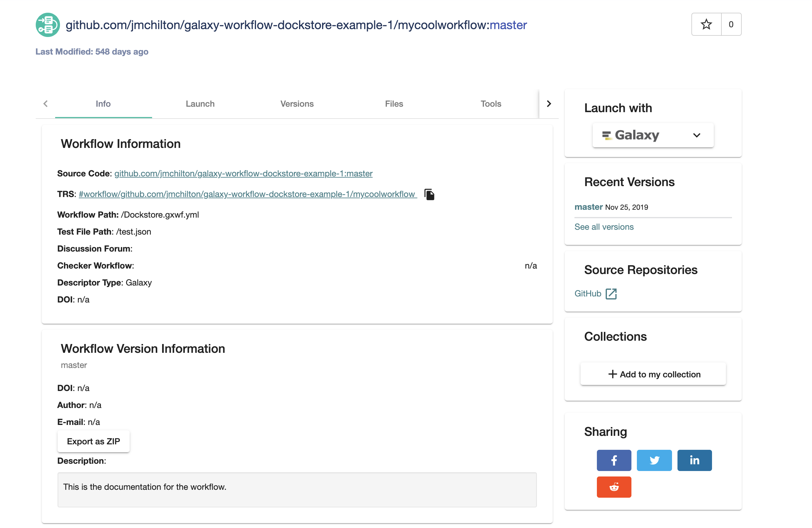
Task: Share the workflow on Facebook
Action: point(614,460)
